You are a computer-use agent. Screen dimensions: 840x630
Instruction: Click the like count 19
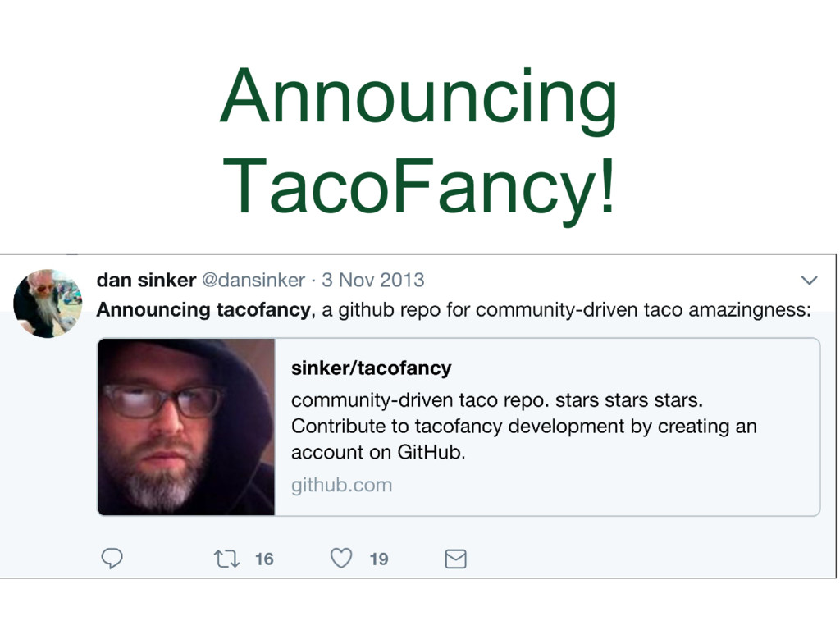378,559
